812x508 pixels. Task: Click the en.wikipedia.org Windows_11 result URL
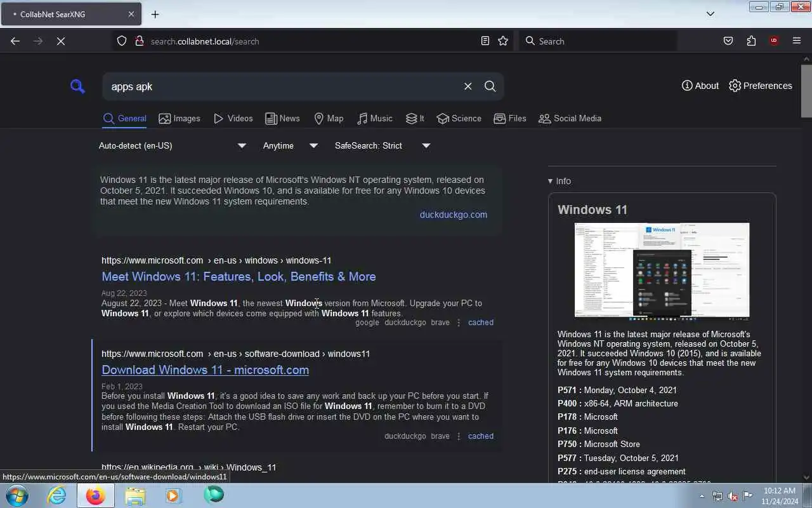(x=188, y=467)
